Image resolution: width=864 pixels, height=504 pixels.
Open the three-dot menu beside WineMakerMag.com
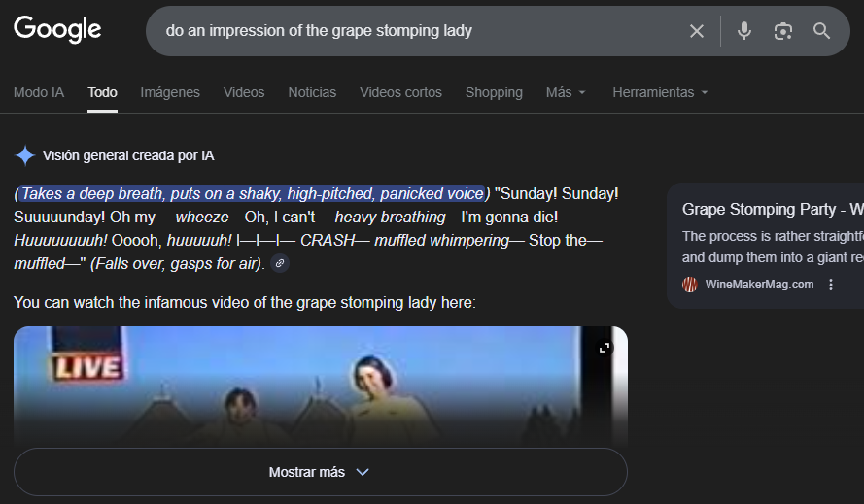tap(831, 285)
